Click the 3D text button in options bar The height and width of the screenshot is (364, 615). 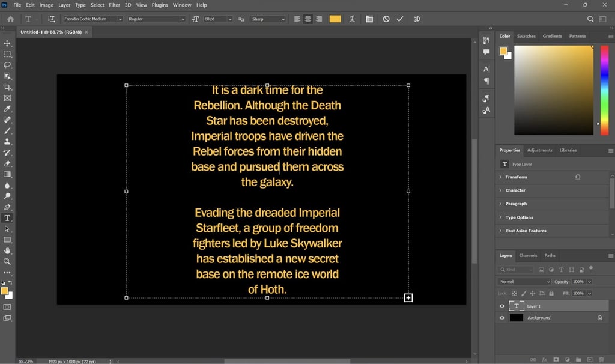pos(417,19)
